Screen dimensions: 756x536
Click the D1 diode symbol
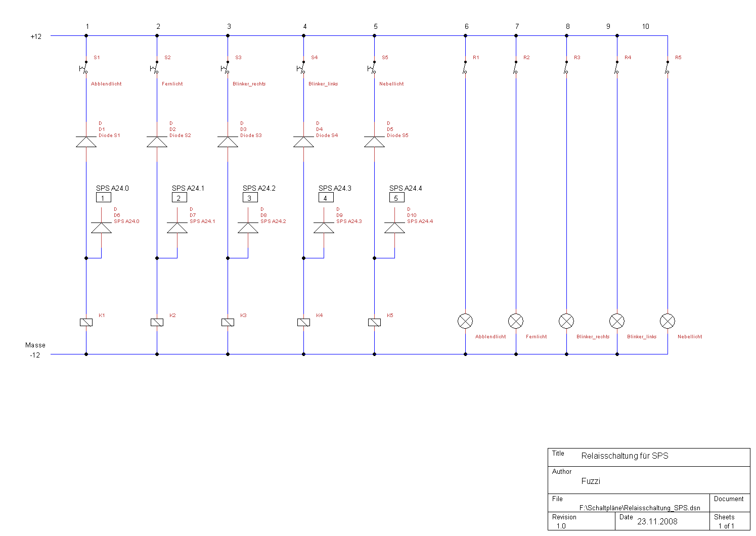click(86, 142)
